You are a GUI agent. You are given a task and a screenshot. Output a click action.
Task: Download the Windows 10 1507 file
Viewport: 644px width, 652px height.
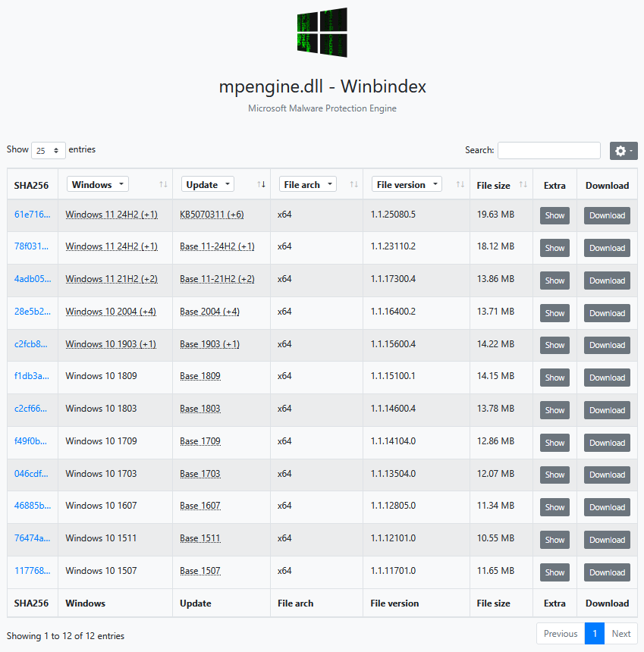coord(607,572)
